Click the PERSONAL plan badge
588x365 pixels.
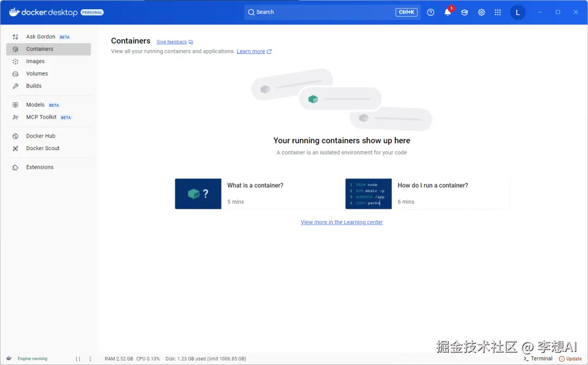click(x=92, y=13)
